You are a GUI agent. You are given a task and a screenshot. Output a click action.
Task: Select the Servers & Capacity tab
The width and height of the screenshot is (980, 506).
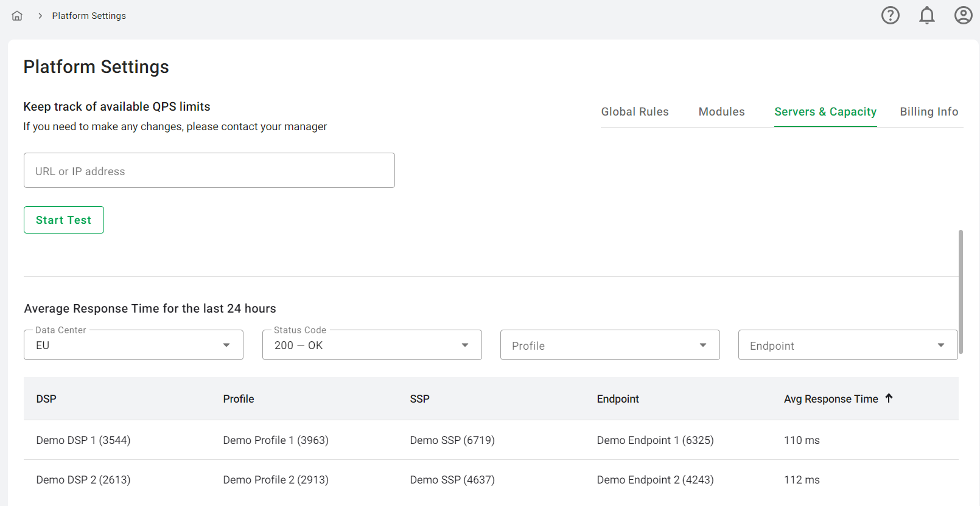825,112
